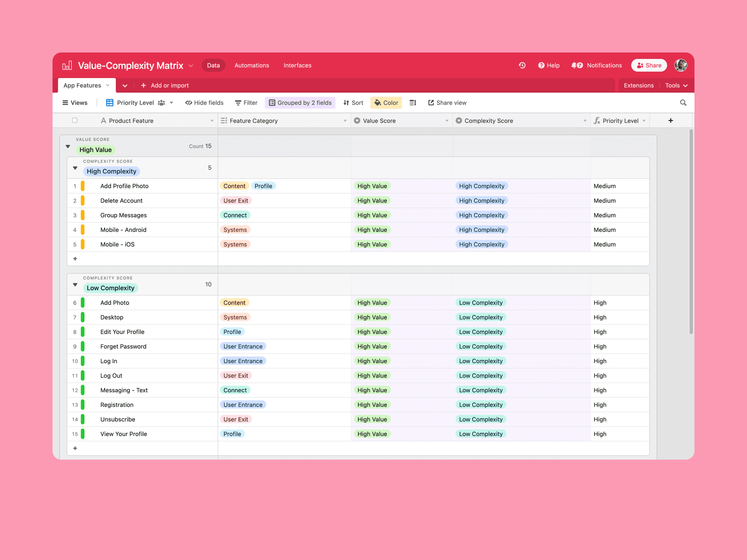Open the Product Feature column dropdown arrow
Viewport: 747px width, 560px height.
pyautogui.click(x=212, y=121)
